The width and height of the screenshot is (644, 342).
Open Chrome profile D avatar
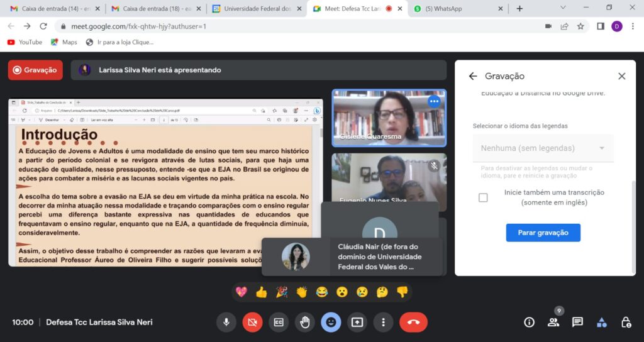click(x=616, y=26)
